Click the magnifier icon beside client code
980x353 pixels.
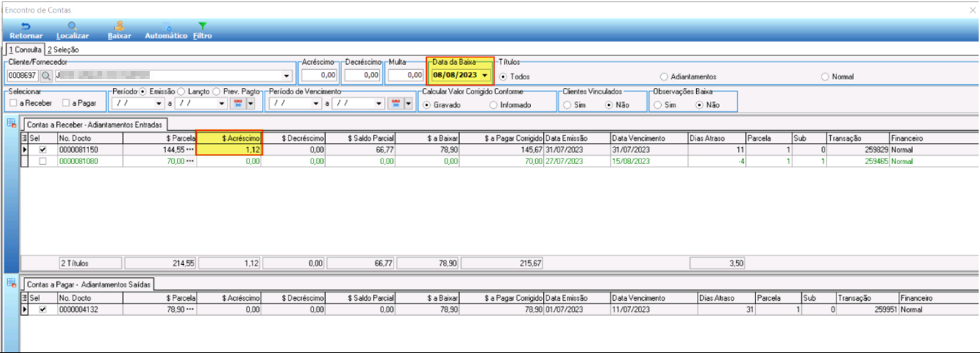(46, 76)
